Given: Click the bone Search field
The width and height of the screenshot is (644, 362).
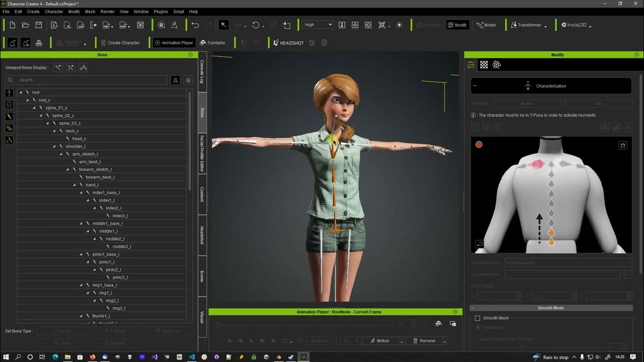Looking at the screenshot, I should (x=86, y=80).
